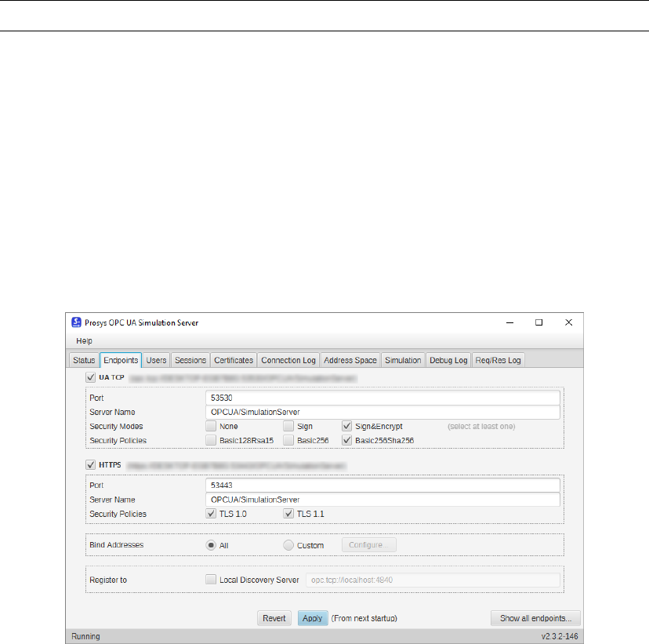Switch to the Status tab
The height and width of the screenshot is (644, 649).
pyautogui.click(x=84, y=360)
